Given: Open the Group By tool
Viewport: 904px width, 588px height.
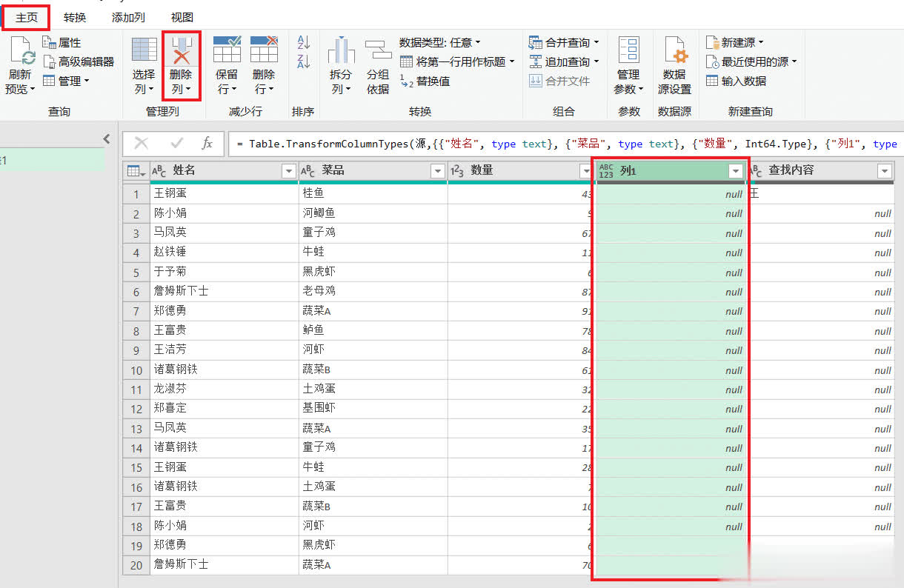Looking at the screenshot, I should (378, 50).
